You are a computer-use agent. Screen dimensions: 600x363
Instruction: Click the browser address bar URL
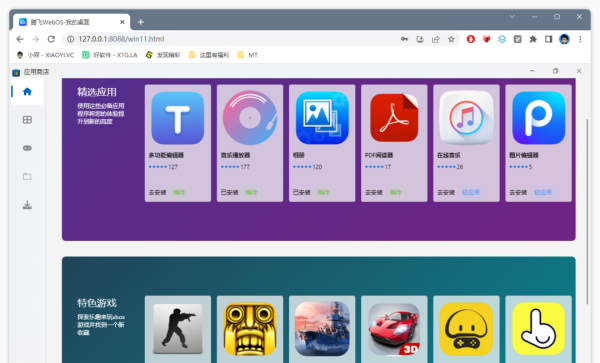121,39
